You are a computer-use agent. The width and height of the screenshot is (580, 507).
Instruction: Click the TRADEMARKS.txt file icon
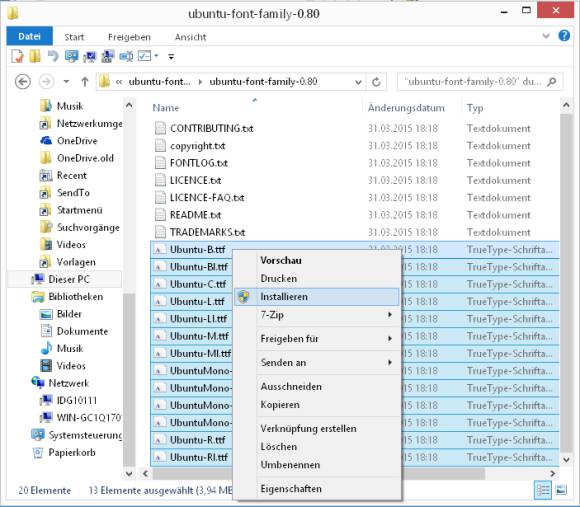coord(160,232)
